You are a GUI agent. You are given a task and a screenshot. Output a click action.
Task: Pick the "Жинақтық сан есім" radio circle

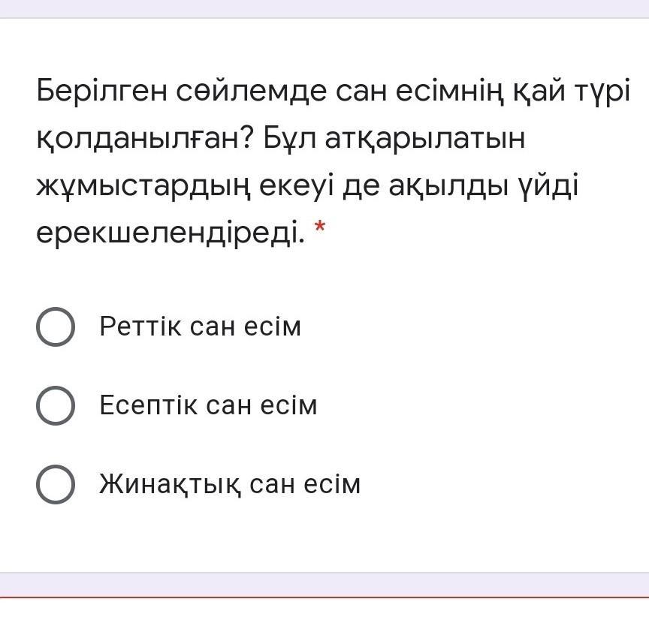(x=56, y=484)
